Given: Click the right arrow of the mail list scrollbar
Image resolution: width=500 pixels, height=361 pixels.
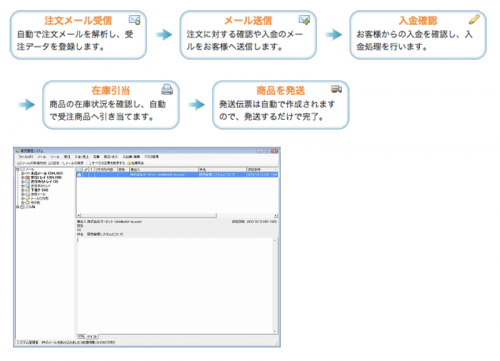Looking at the screenshot, I should click(x=275, y=216).
